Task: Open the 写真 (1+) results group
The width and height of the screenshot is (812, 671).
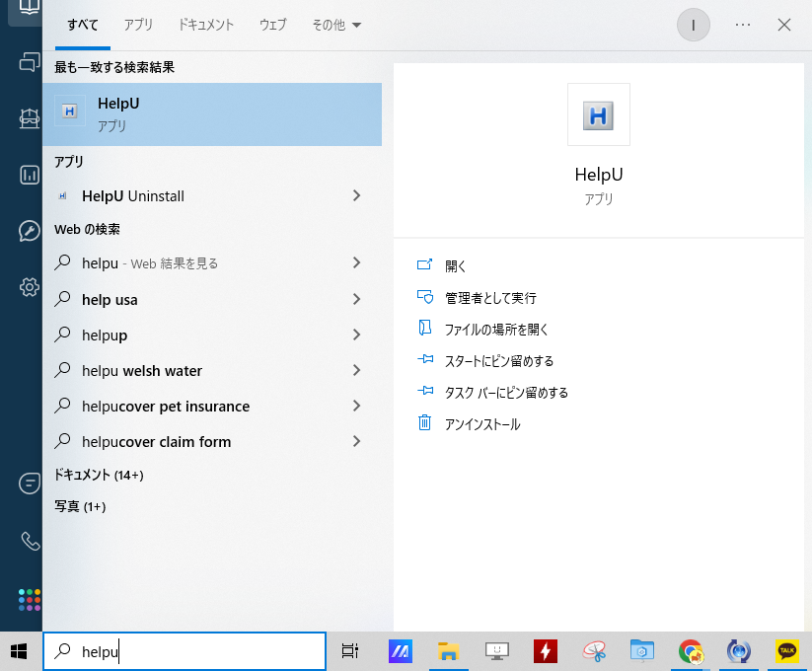Action: (80, 506)
